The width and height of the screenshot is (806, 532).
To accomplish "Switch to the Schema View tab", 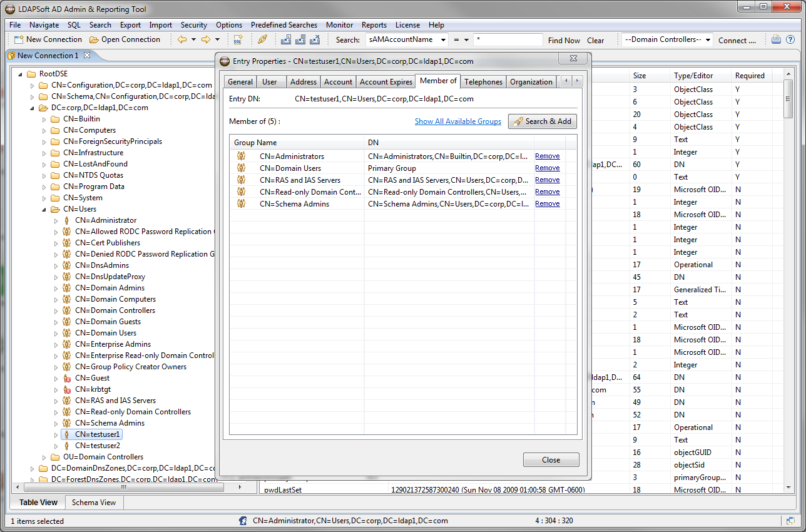I will coord(94,503).
